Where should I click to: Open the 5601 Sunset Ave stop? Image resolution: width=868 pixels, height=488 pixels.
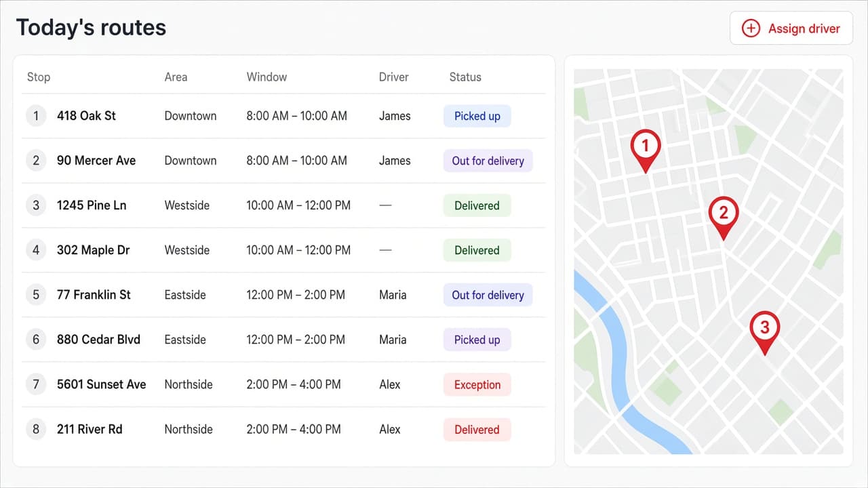(102, 384)
